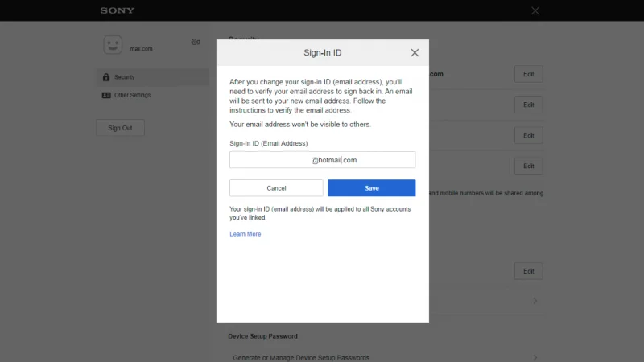644x362 pixels.
Task: Click the Sign-In ID (Email Address) label
Action: tap(269, 143)
